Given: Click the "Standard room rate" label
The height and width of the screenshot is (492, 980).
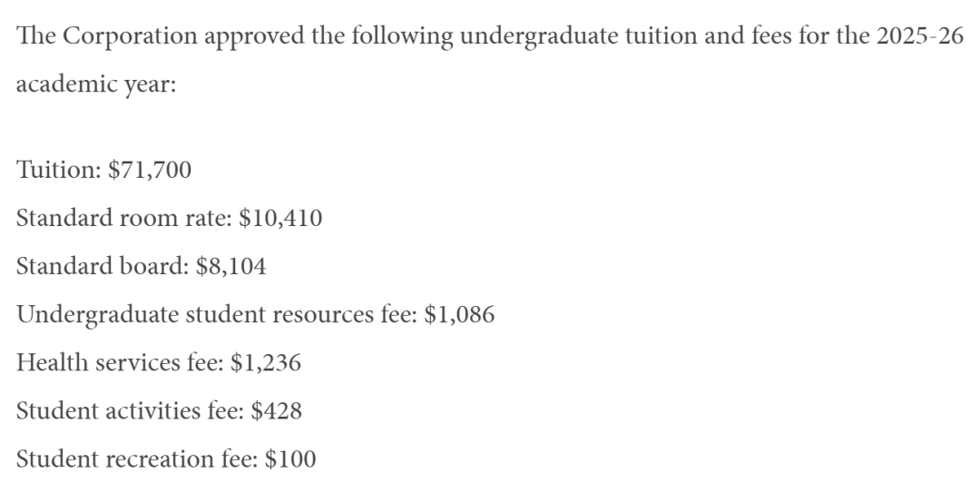Looking at the screenshot, I should click(122, 218).
